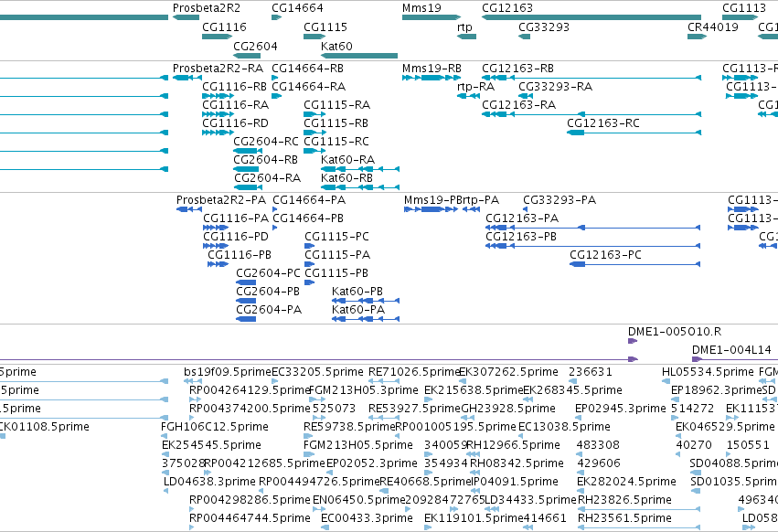
Task: Select the rtp-PA protein label
Action: [x=481, y=200]
